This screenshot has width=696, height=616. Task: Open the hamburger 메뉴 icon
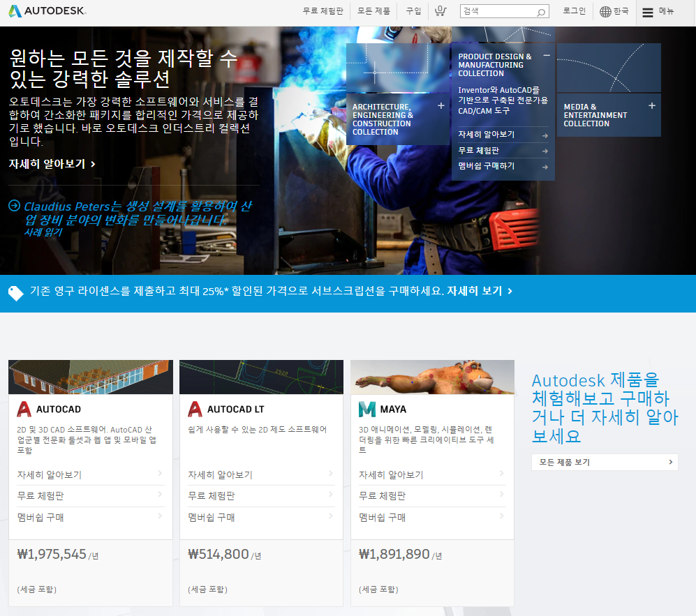coord(648,13)
